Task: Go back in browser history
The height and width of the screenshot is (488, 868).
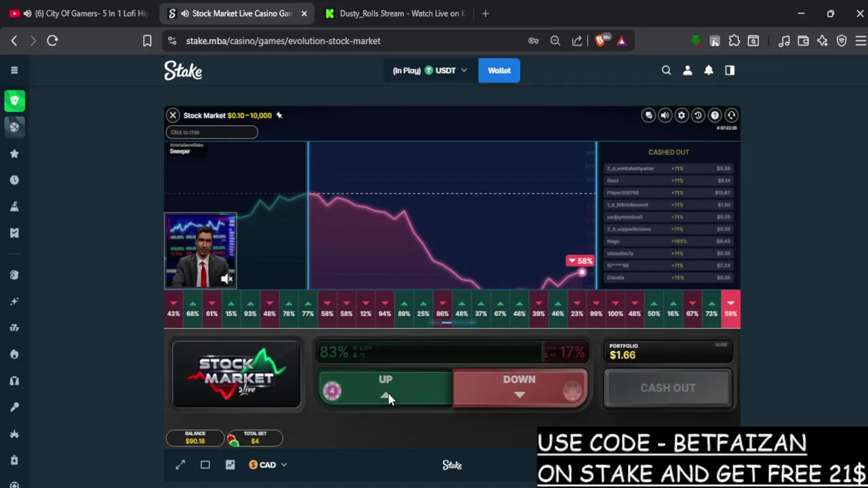Action: (x=14, y=41)
